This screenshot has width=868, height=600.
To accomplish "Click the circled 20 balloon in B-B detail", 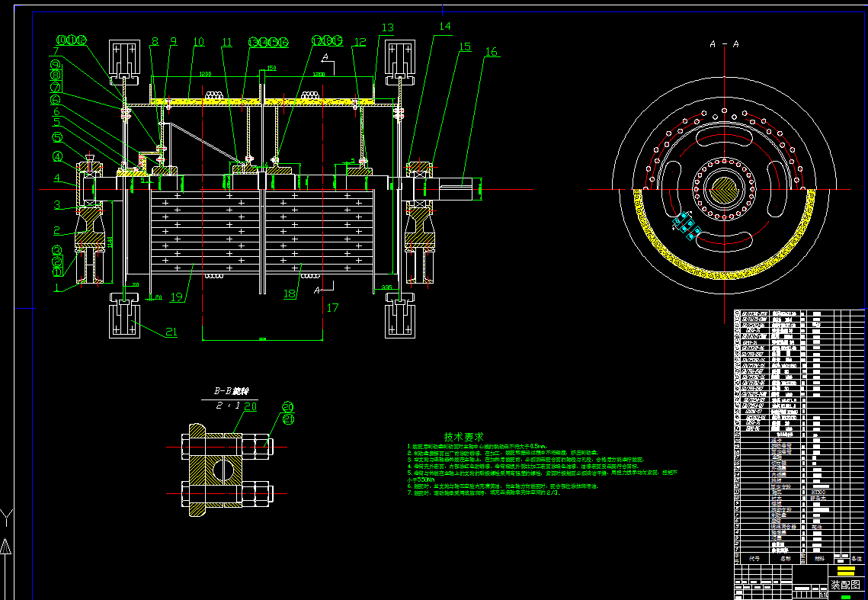I will (288, 407).
